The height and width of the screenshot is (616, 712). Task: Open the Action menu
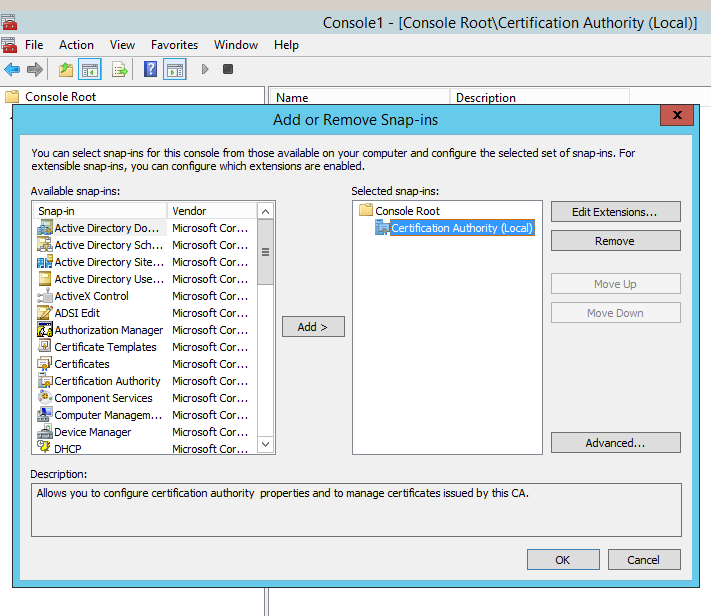point(76,45)
